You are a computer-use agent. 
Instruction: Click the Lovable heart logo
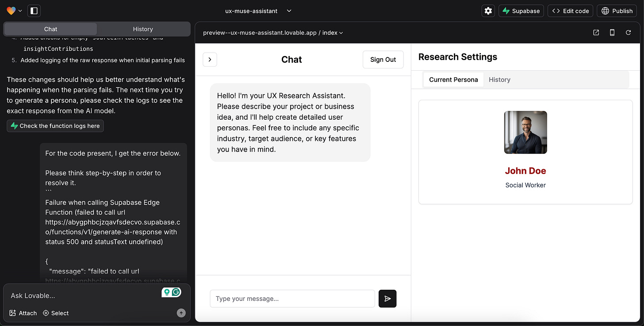click(11, 11)
